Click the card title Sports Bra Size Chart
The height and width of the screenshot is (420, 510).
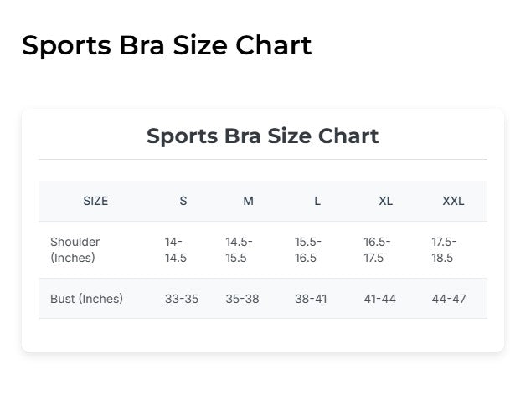[262, 136]
